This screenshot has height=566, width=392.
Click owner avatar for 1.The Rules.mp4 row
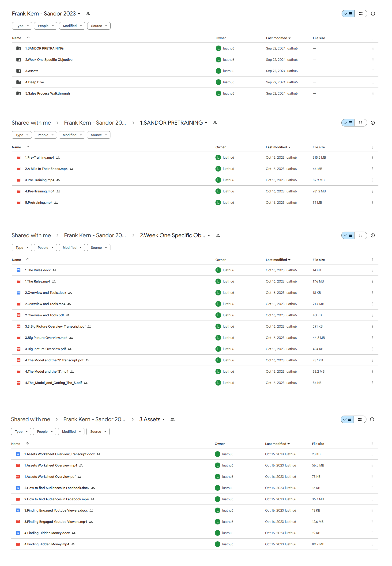[x=218, y=281]
